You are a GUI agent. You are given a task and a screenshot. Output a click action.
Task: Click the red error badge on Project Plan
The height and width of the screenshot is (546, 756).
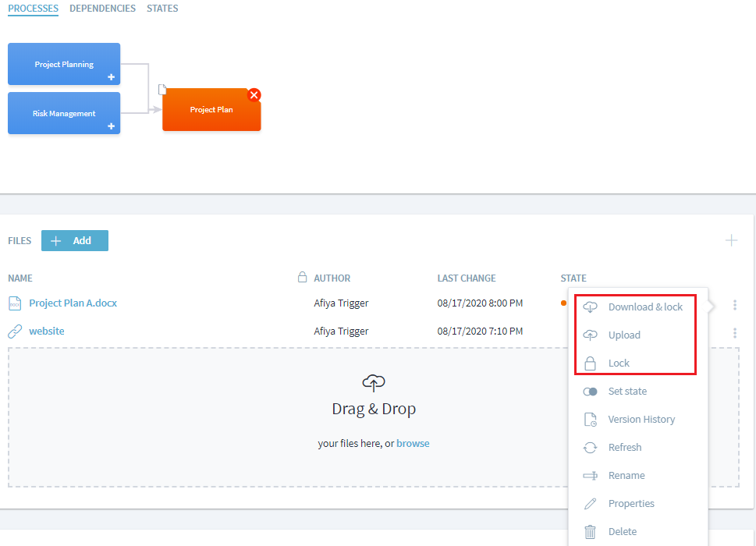(254, 95)
